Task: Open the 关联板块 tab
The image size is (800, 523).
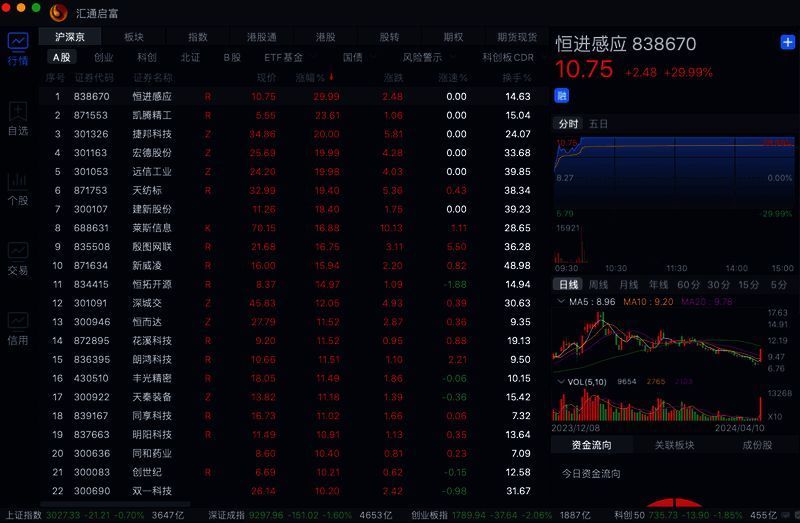Action: tap(674, 445)
